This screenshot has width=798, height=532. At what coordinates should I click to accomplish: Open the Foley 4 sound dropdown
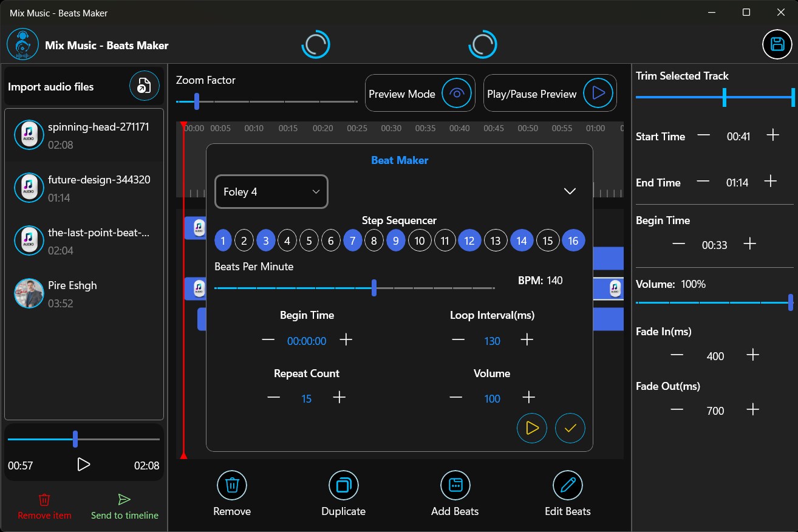tap(271, 191)
